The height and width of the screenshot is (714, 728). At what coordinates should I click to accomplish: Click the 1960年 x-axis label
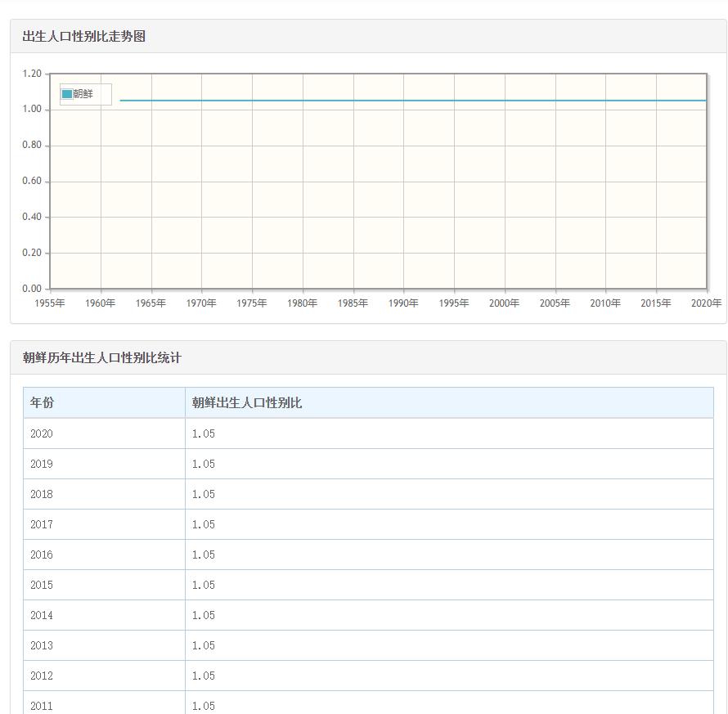[x=101, y=303]
